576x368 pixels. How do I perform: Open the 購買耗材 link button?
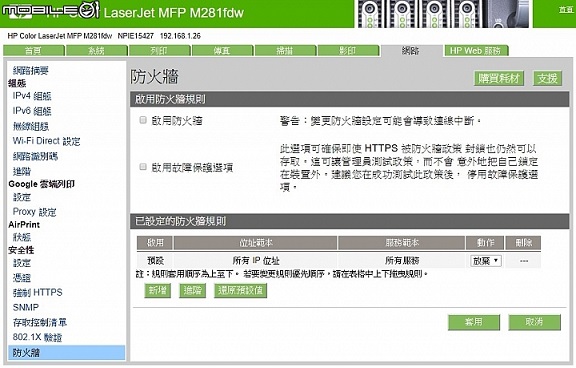(x=499, y=78)
